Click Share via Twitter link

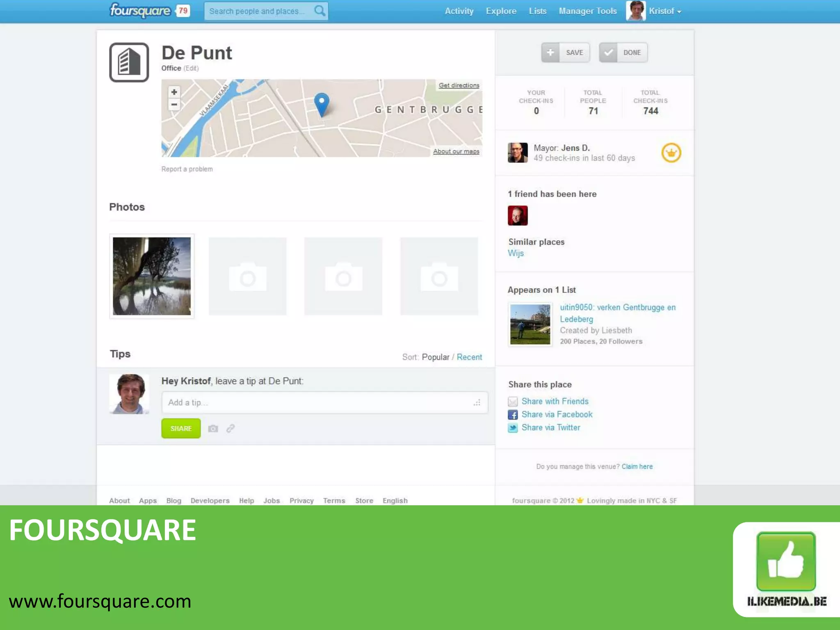(551, 427)
